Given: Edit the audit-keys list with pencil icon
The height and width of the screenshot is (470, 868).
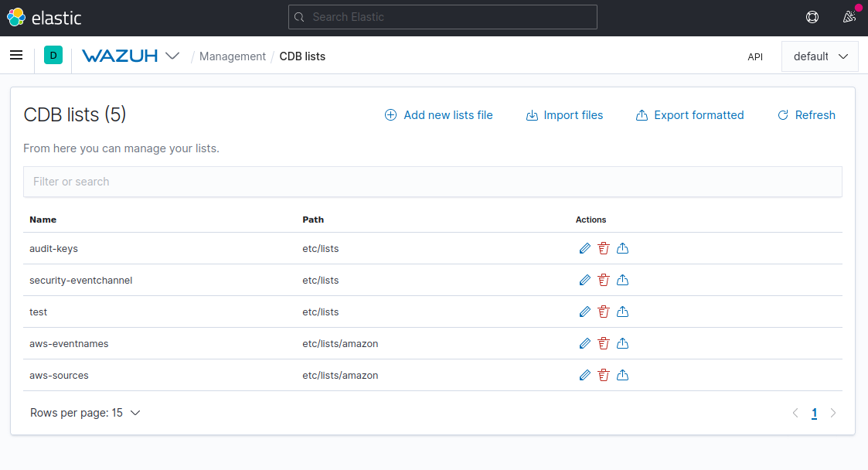Looking at the screenshot, I should tap(584, 248).
